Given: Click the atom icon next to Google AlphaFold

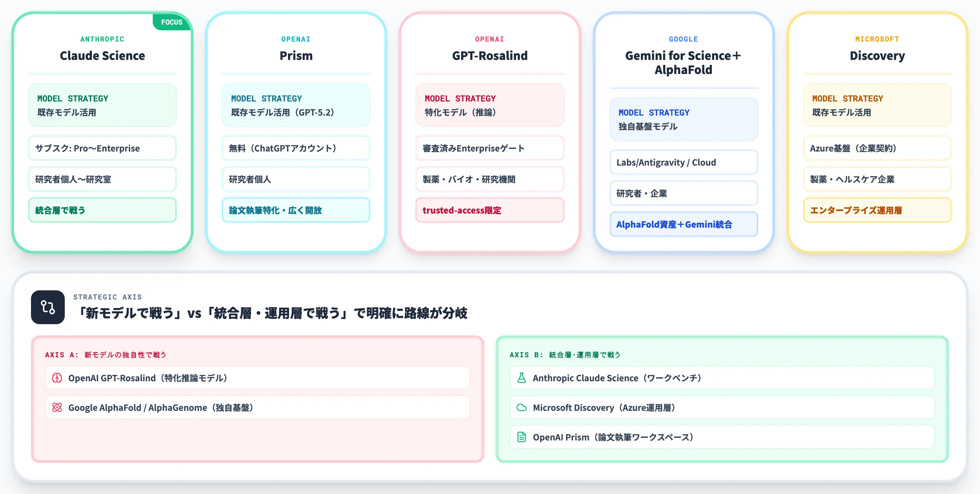Looking at the screenshot, I should 57,408.
